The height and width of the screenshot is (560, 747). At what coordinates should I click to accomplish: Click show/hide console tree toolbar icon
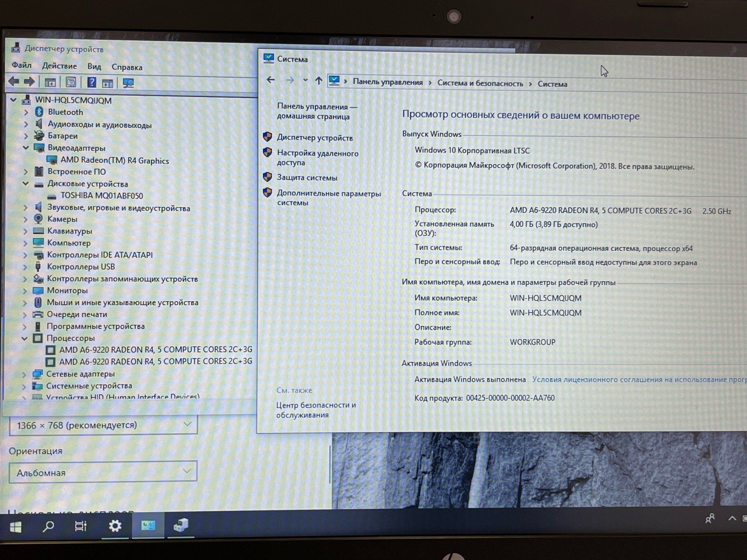[x=50, y=82]
